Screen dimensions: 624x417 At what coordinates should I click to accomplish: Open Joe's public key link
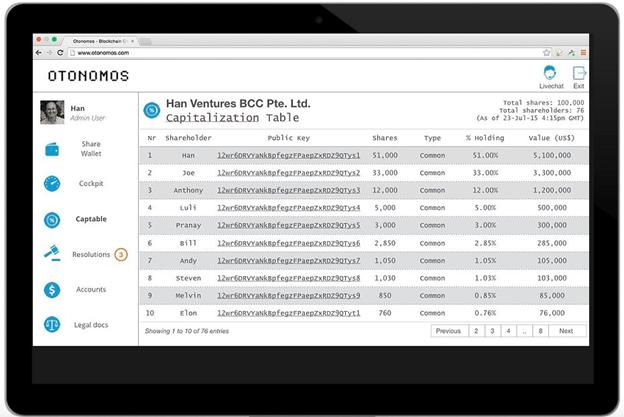coord(289,173)
